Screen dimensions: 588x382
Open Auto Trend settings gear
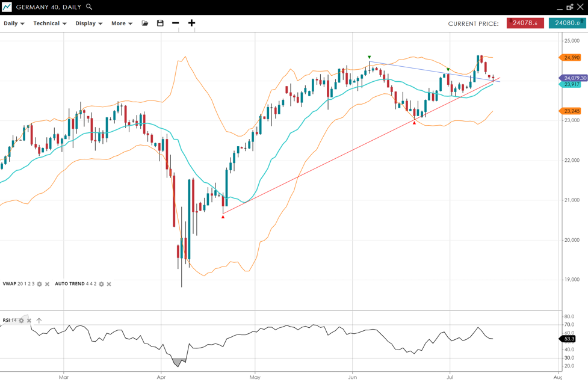(x=101, y=284)
